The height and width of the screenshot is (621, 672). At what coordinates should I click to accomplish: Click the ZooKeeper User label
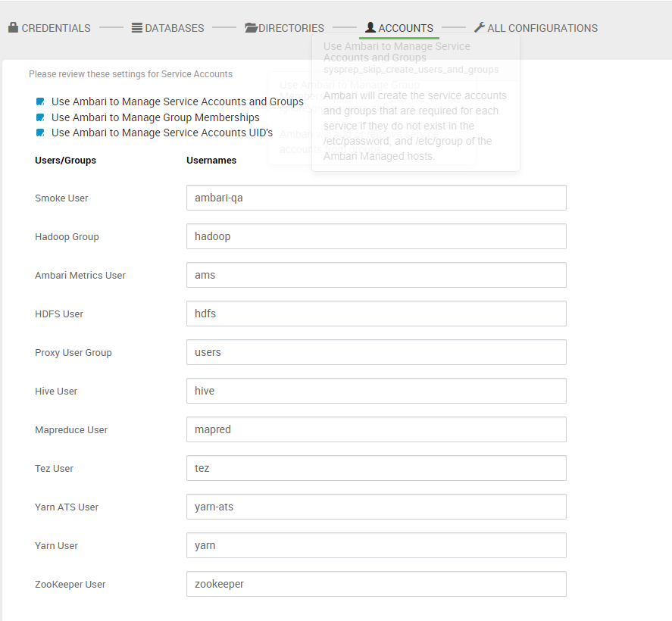tap(70, 584)
